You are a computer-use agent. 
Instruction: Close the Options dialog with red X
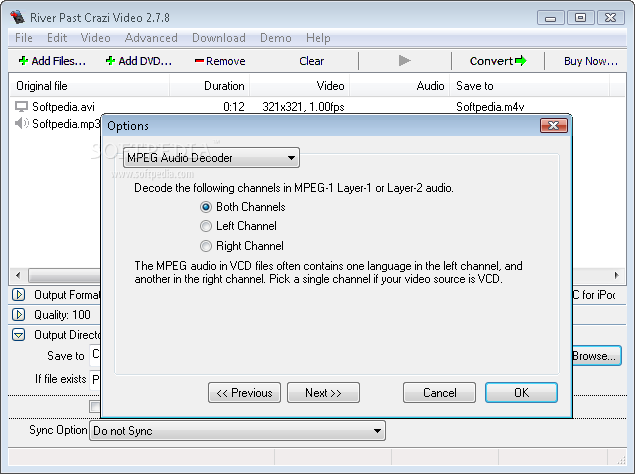(x=554, y=126)
